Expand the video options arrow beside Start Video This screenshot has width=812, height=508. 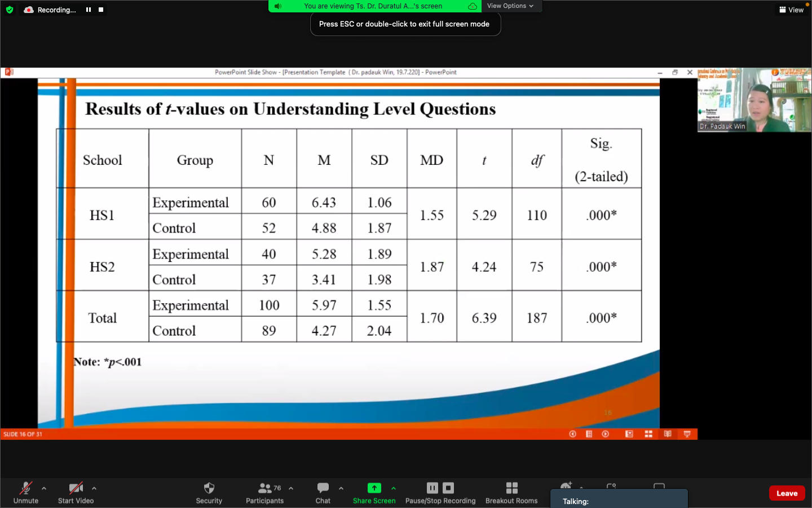pyautogui.click(x=94, y=488)
